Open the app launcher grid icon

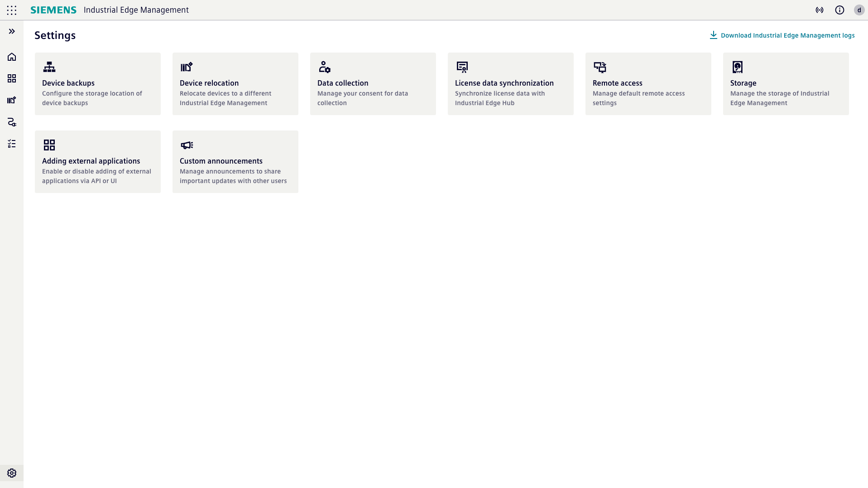coord(12,10)
